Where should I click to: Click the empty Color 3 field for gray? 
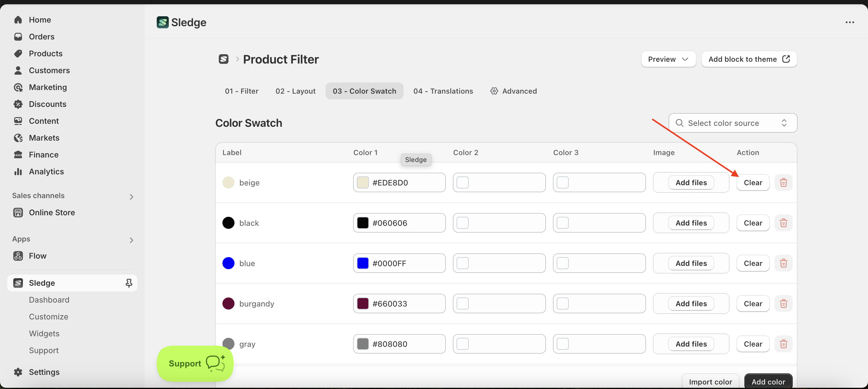click(x=599, y=344)
